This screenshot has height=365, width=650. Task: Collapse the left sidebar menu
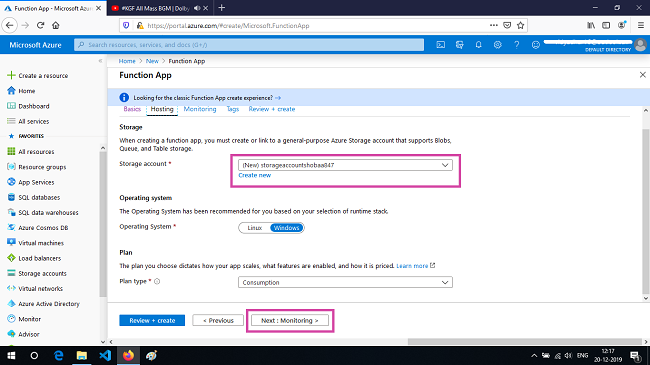coord(100,61)
